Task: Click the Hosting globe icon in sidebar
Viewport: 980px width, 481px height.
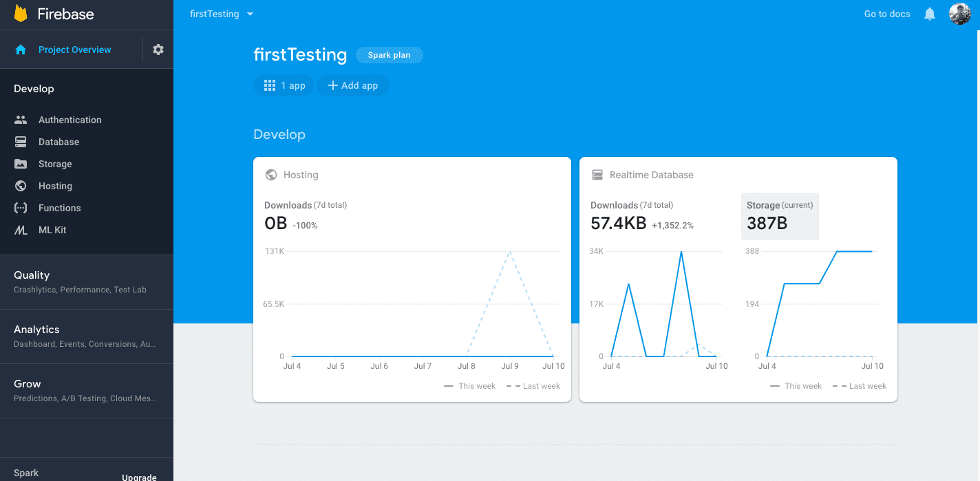Action: [x=21, y=186]
